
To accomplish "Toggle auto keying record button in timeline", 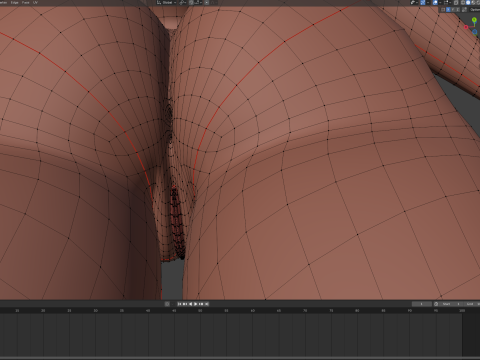I will point(167,304).
